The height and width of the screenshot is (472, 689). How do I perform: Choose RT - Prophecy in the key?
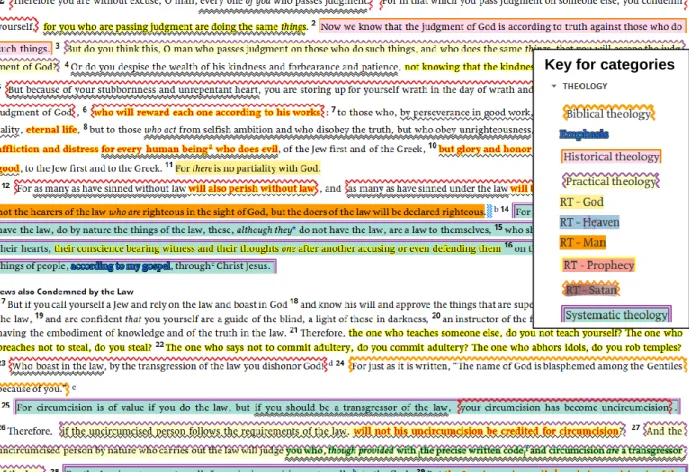598,265
